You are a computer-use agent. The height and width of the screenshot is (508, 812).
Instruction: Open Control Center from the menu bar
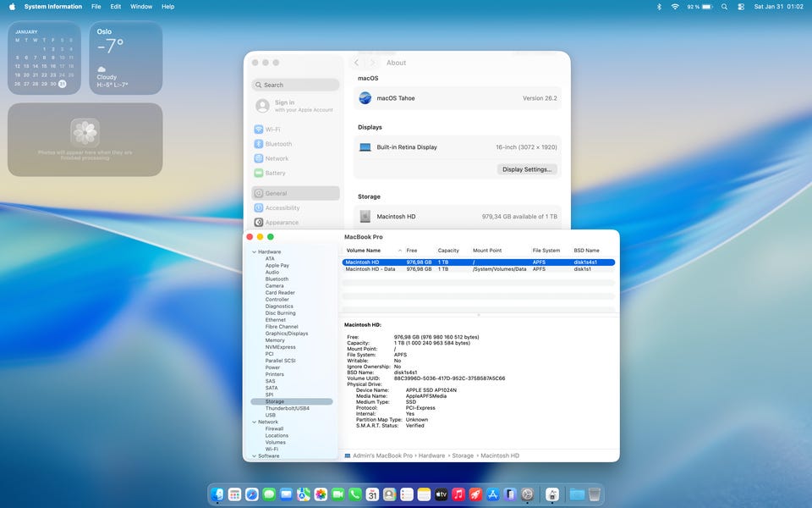[741, 7]
